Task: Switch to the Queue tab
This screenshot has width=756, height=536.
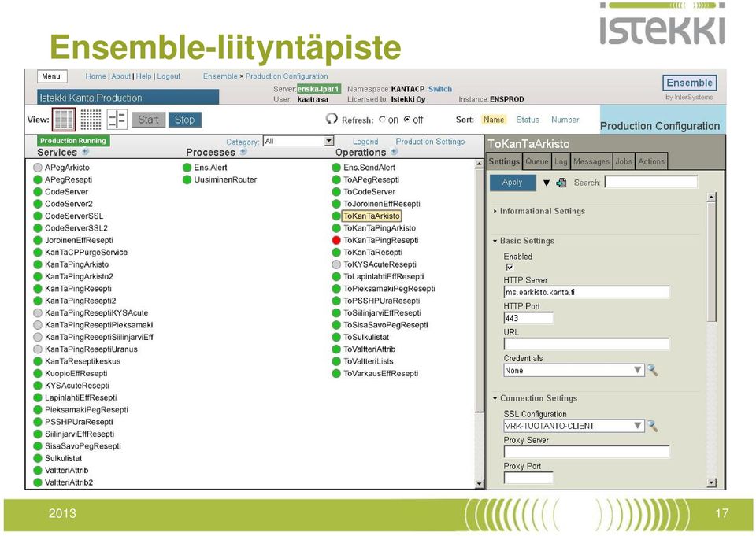Action: point(536,161)
